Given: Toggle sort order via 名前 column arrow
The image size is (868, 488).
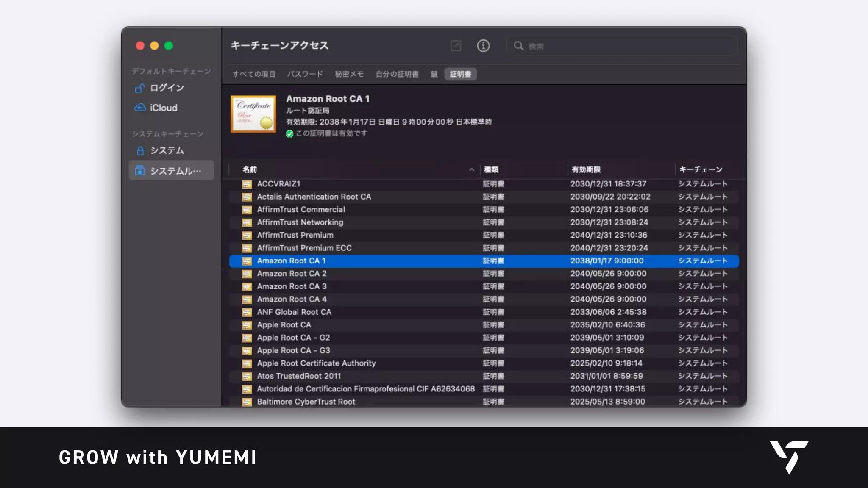Looking at the screenshot, I should coord(471,169).
